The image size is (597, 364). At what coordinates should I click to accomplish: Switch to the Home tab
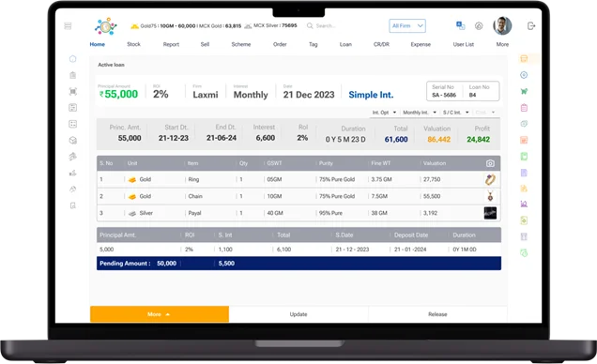[97, 44]
